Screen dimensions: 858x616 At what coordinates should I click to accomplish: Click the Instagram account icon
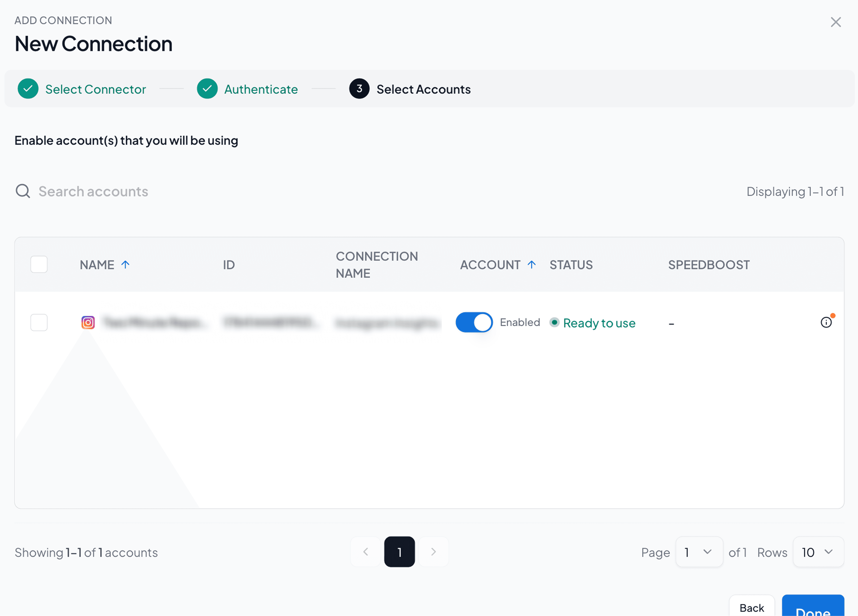click(x=88, y=322)
